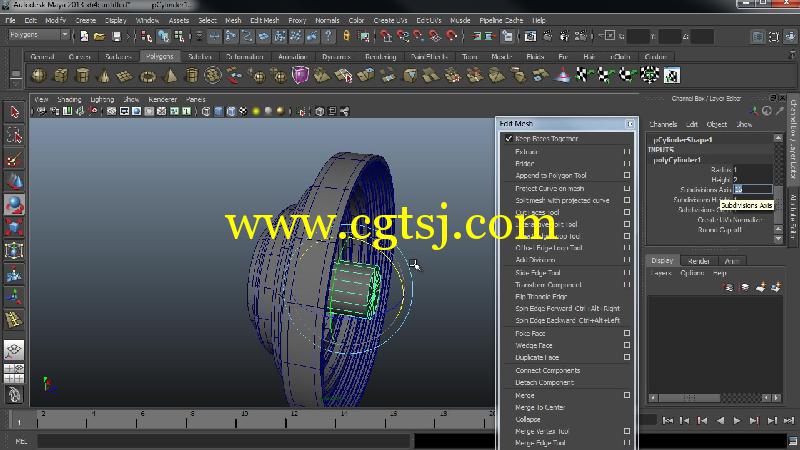This screenshot has height=450, width=800.
Task: Open Merge Vertex Tool options box
Action: 627,431
